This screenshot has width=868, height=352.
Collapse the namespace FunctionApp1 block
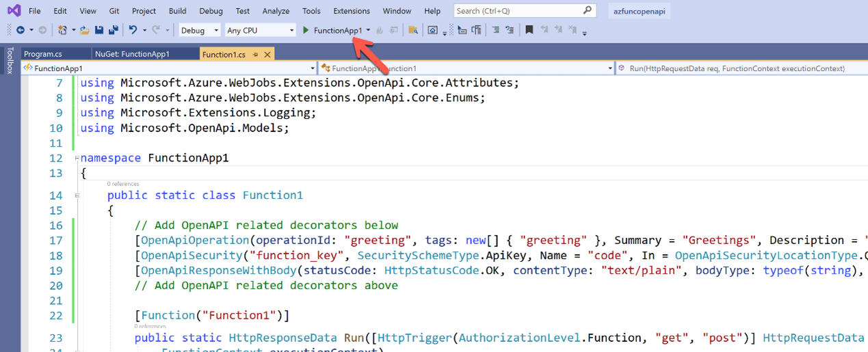tap(77, 159)
